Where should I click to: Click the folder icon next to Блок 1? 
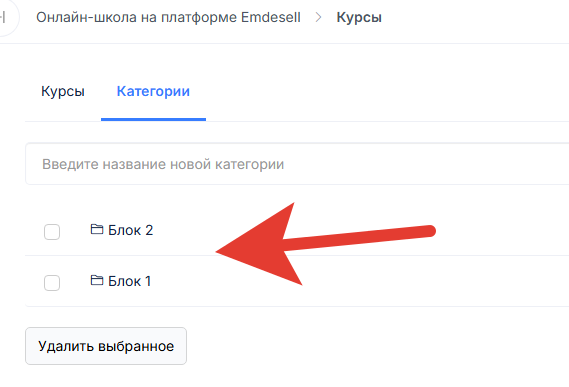pos(97,280)
